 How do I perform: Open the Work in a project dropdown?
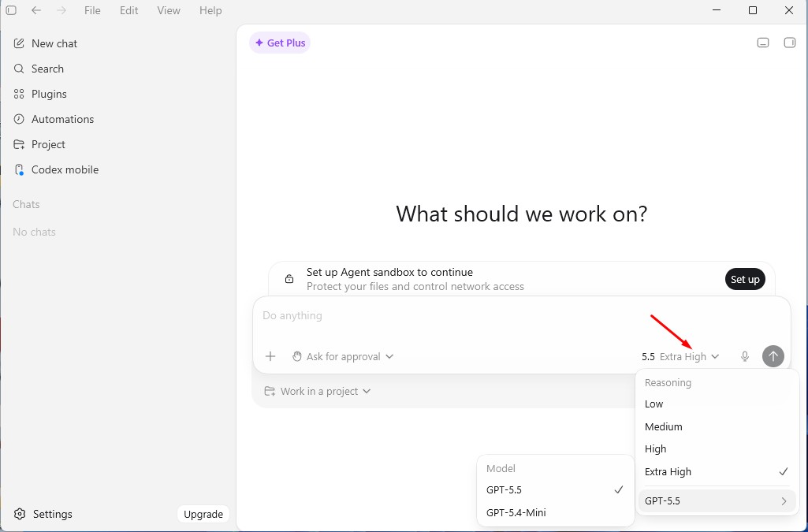318,392
